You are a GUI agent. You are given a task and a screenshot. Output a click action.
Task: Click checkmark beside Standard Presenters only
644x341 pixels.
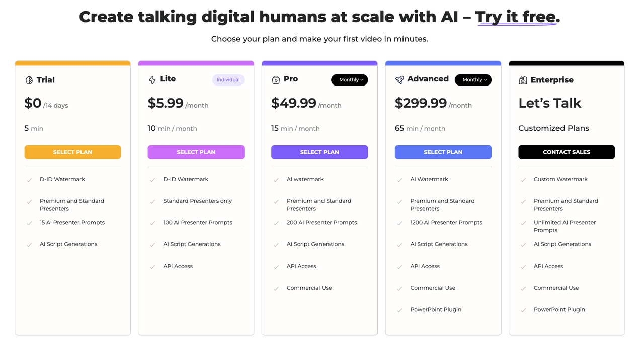click(x=152, y=201)
